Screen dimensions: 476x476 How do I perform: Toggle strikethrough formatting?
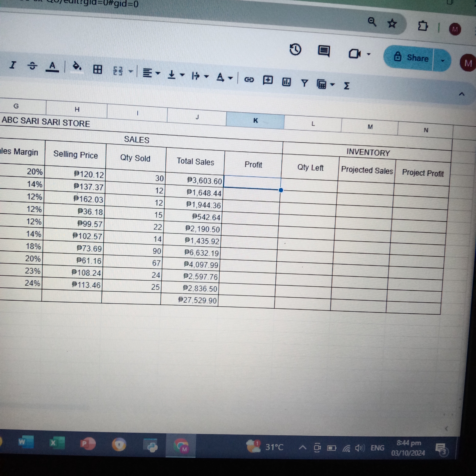[x=32, y=66]
